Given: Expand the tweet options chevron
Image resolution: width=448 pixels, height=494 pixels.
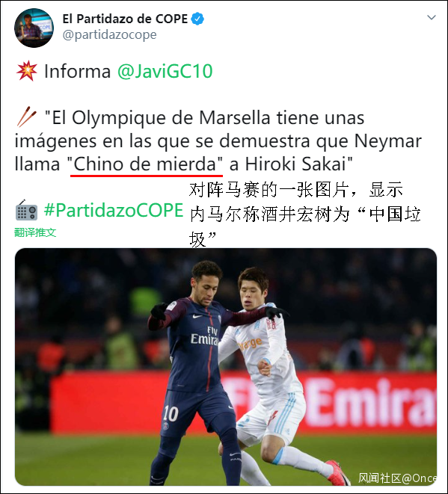Looking at the screenshot, I should (432, 17).
